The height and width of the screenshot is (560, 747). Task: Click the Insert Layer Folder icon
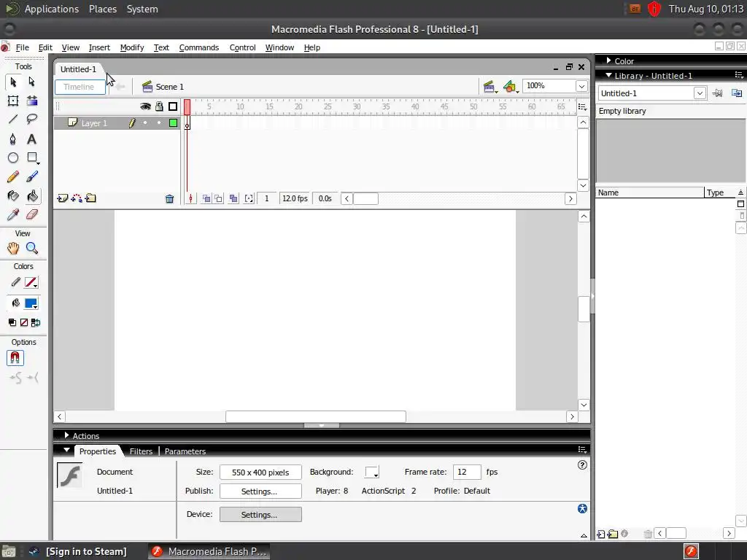pos(90,198)
